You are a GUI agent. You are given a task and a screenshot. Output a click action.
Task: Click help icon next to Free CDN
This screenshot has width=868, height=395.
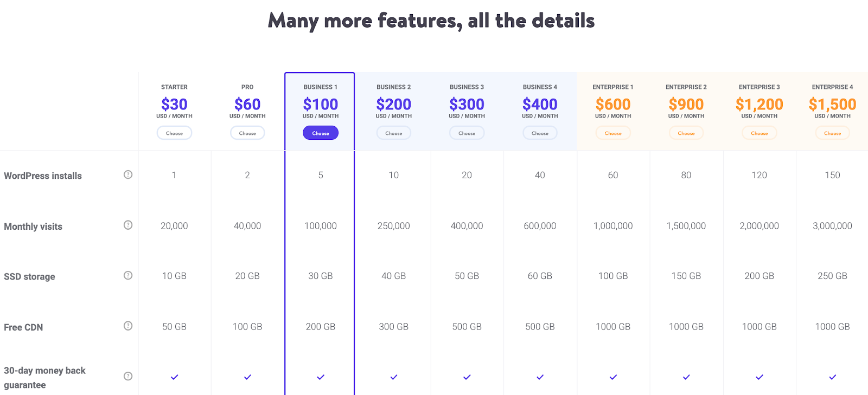point(128,326)
